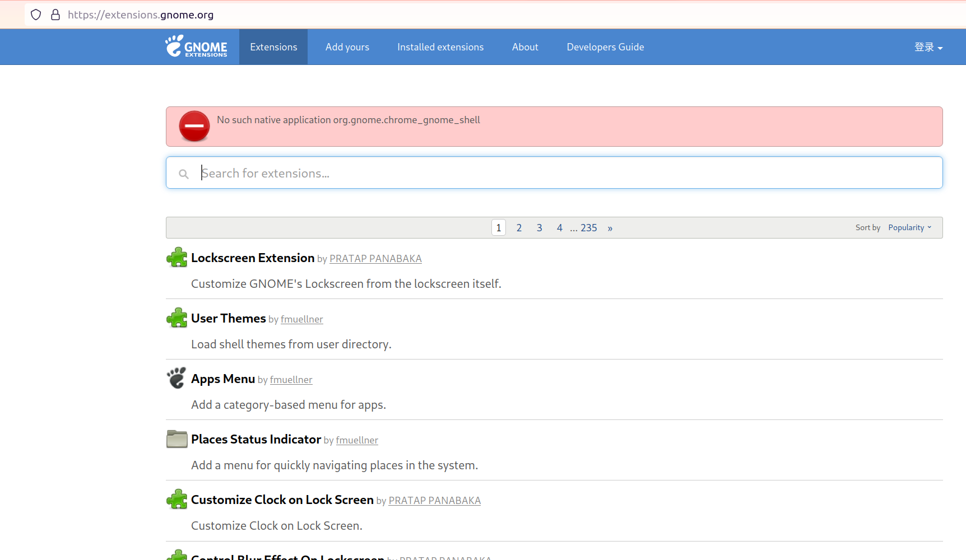
Task: Click the padlock site security icon
Action: (x=55, y=15)
